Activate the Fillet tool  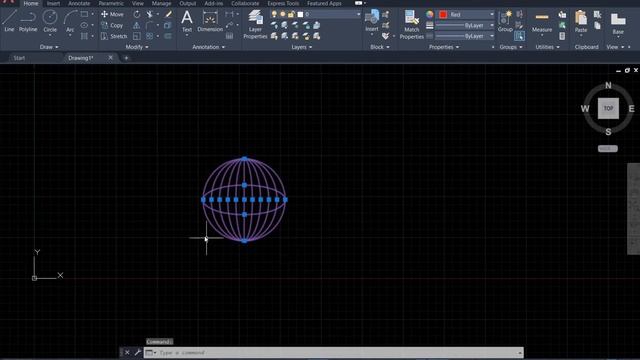coord(150,25)
